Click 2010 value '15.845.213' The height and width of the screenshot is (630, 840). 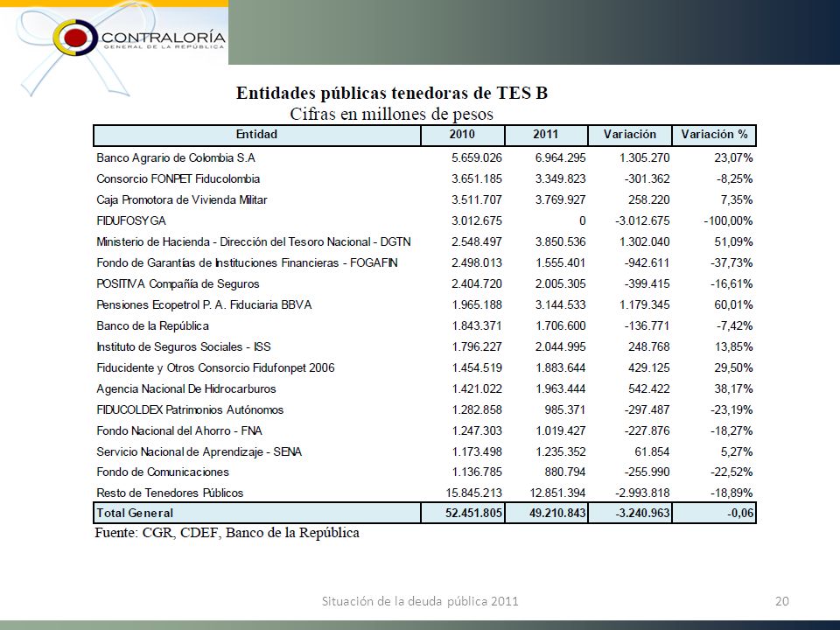(474, 493)
